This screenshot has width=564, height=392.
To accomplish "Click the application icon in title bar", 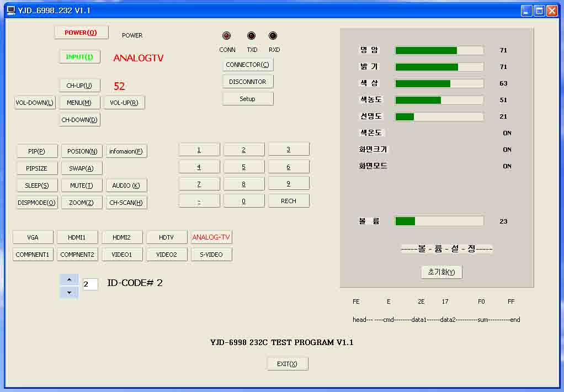I will pos(10,10).
